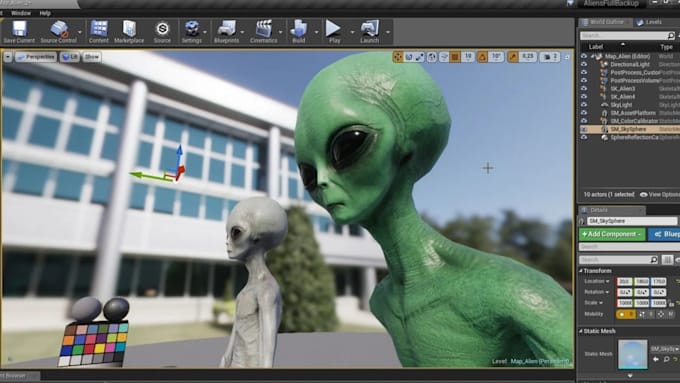Sort the outliner by Label column
Screen dimensions: 680x383
(596, 47)
